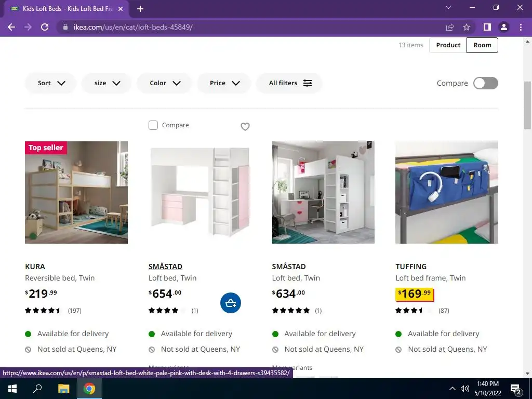
Task: Toggle the Compare switch on
Action: 486,83
